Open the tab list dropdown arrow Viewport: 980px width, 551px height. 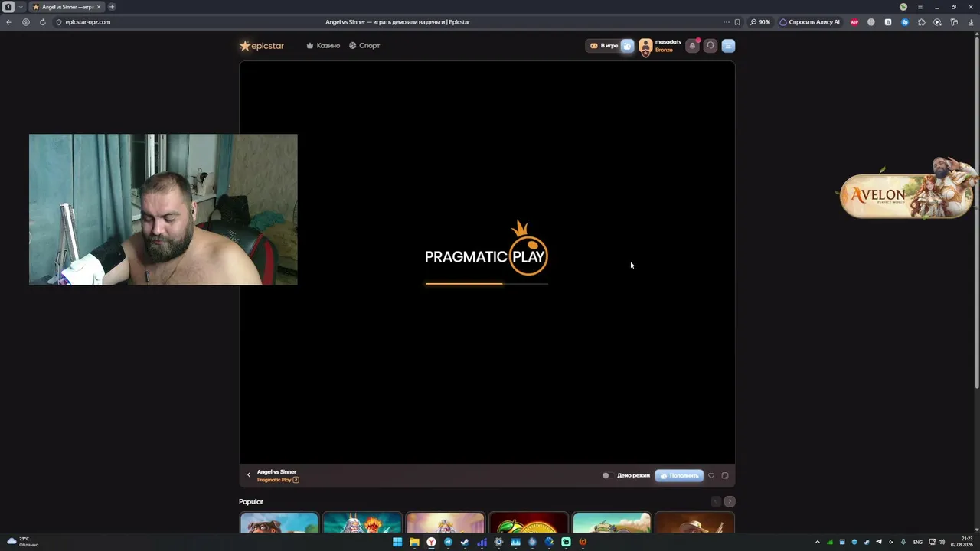[21, 7]
